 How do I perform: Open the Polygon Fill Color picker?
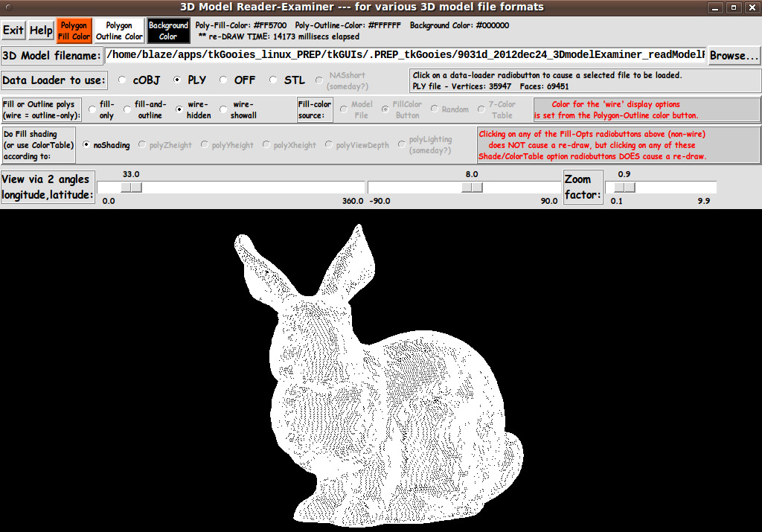coord(74,31)
